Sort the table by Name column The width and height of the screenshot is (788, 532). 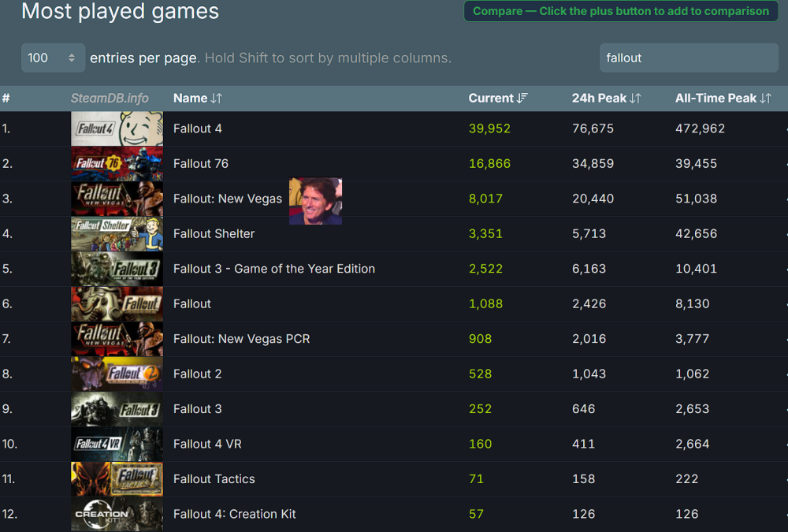point(197,99)
